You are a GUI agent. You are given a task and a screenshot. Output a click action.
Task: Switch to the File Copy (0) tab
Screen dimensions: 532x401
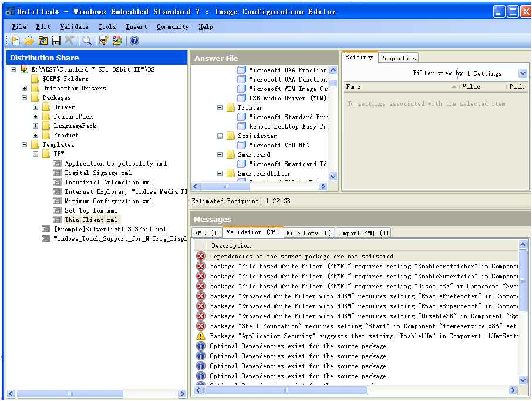pos(309,233)
